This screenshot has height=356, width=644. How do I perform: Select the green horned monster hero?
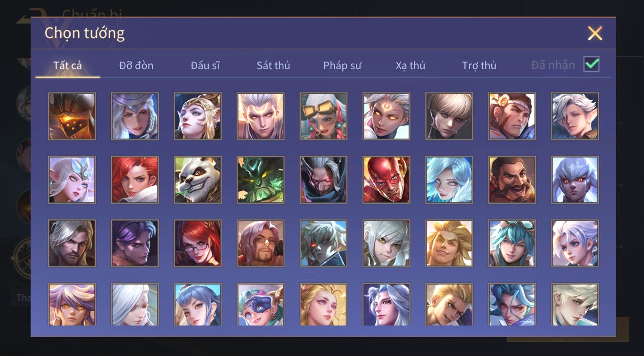(x=260, y=180)
